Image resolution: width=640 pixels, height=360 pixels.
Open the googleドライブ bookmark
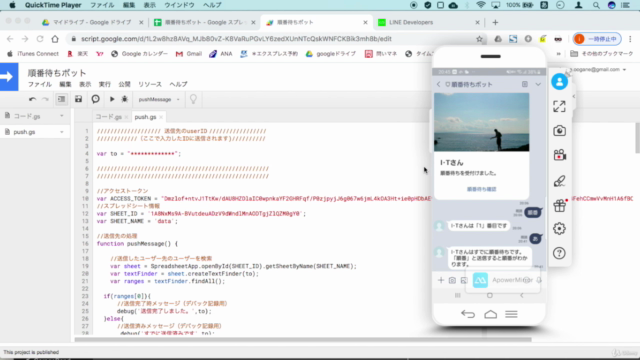[x=331, y=53]
